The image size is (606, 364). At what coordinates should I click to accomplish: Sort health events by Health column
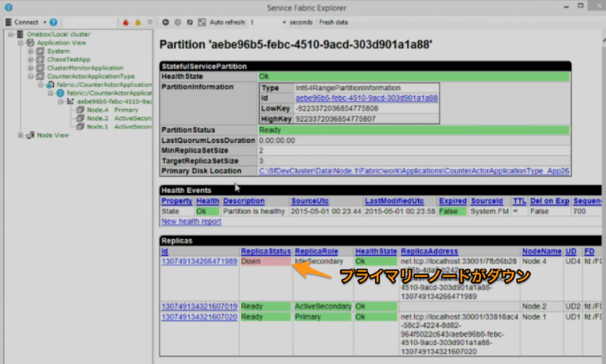(x=208, y=201)
